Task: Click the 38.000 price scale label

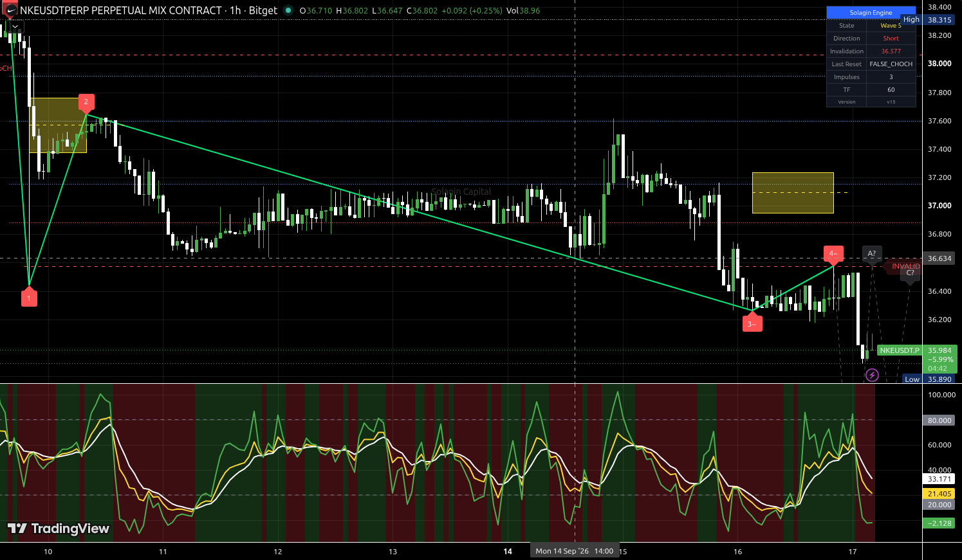Action: pos(939,64)
